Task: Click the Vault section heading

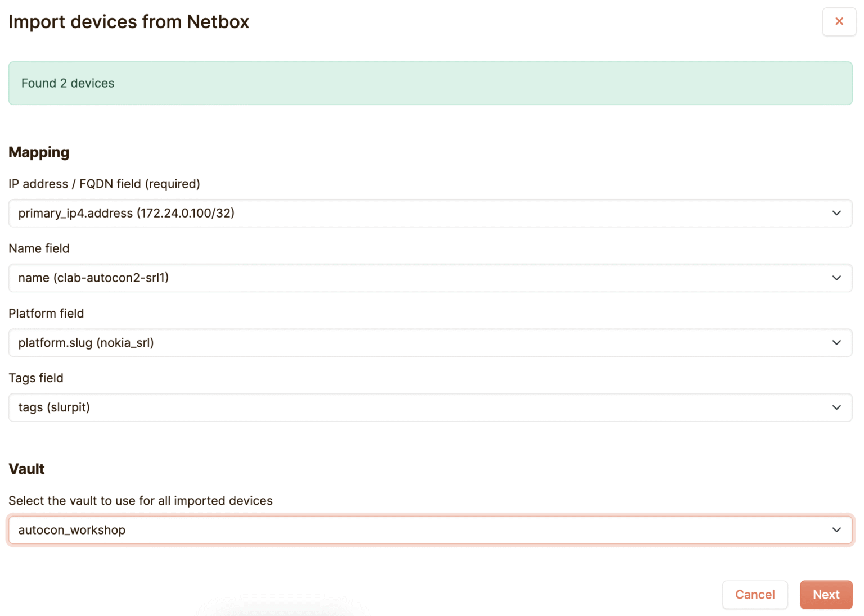Action: tap(26, 469)
